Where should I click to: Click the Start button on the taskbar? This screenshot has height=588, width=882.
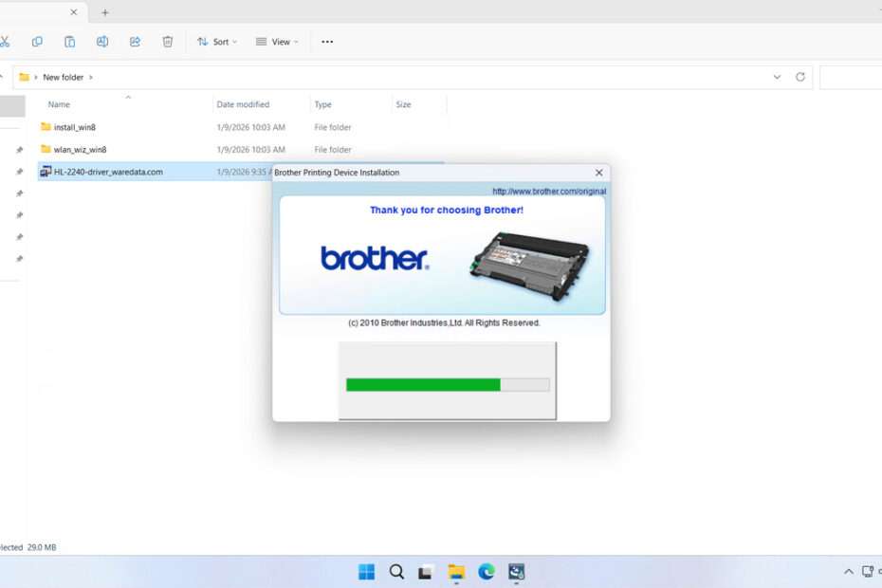[367, 571]
